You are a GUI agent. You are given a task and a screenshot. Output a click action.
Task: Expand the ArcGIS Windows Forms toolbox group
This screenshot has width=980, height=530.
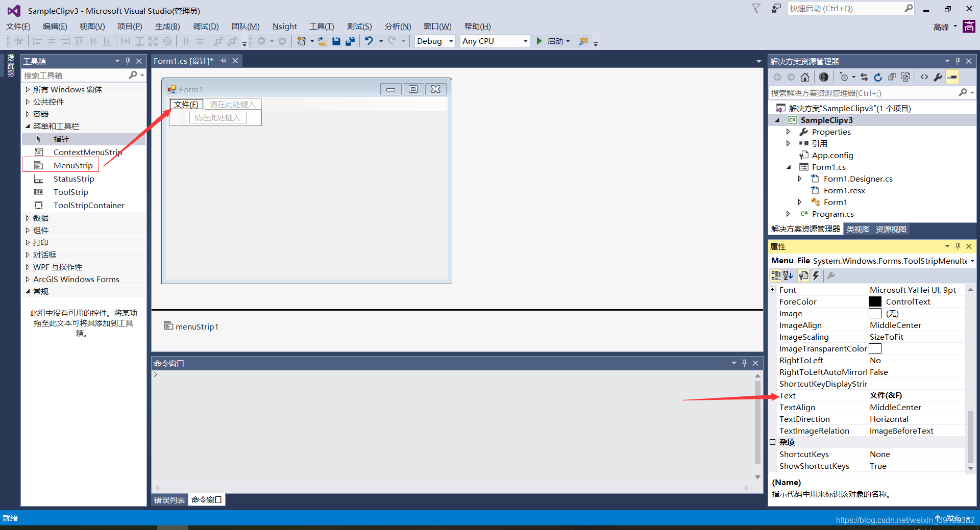28,279
